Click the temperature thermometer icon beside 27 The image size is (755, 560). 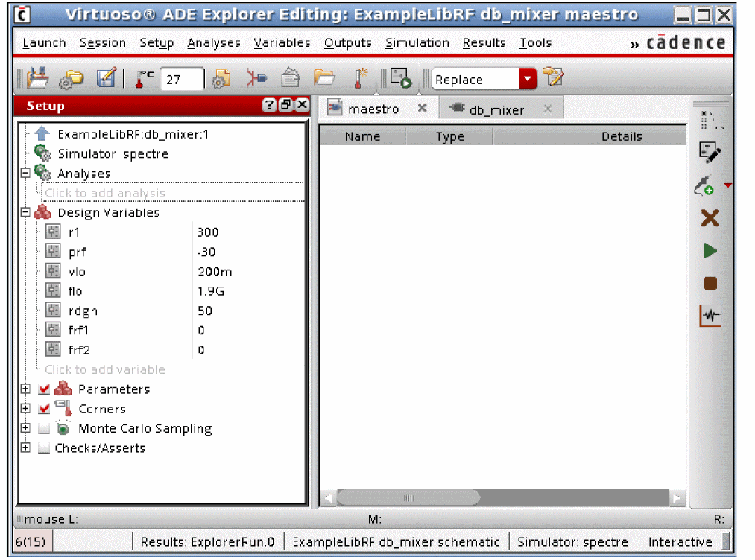point(144,79)
